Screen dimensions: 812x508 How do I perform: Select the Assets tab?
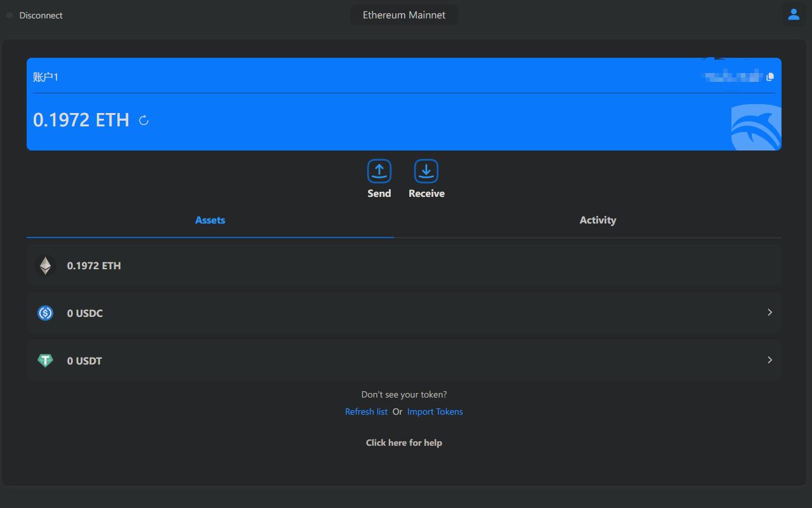pos(210,220)
